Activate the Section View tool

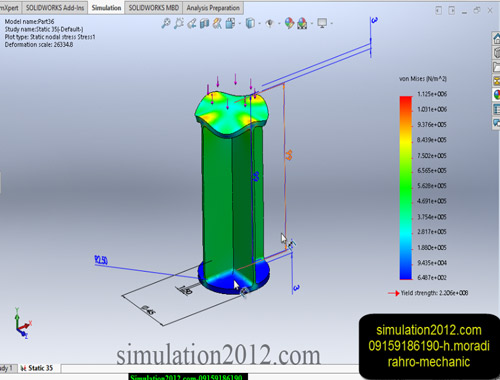click(204, 23)
